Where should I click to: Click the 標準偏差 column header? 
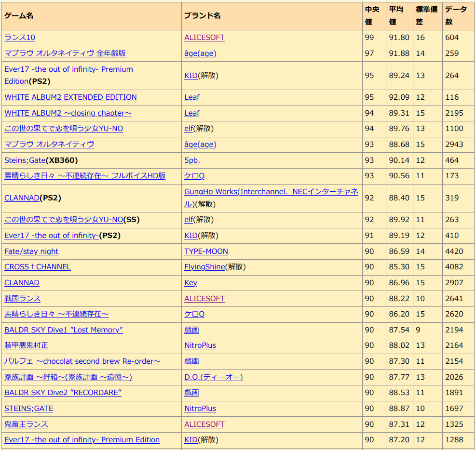click(x=427, y=16)
